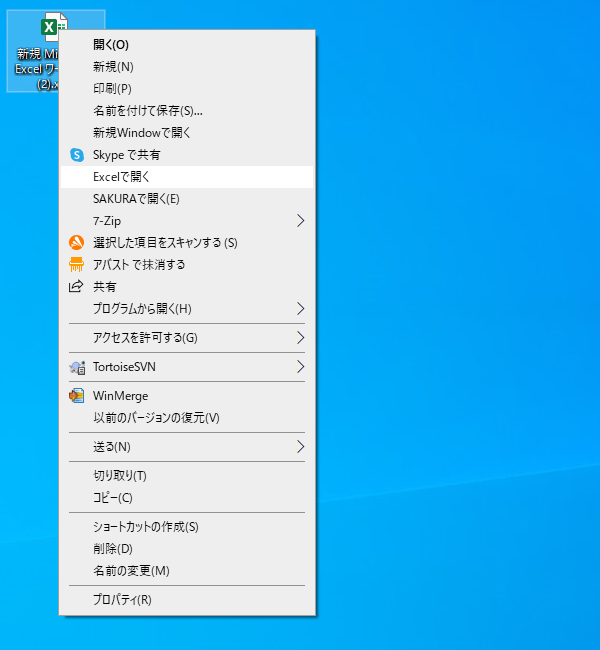Open the 7-Zip menu entry

coord(187,221)
